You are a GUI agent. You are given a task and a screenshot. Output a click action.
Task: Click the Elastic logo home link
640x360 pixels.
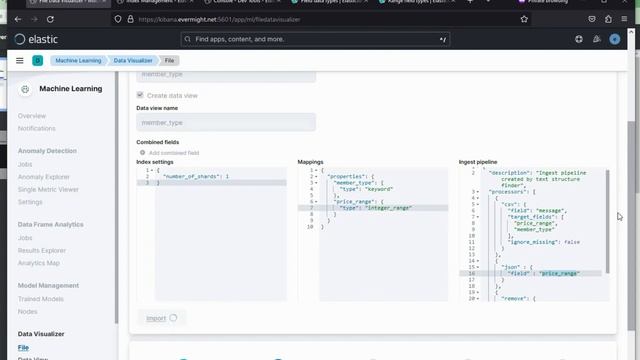(36, 39)
